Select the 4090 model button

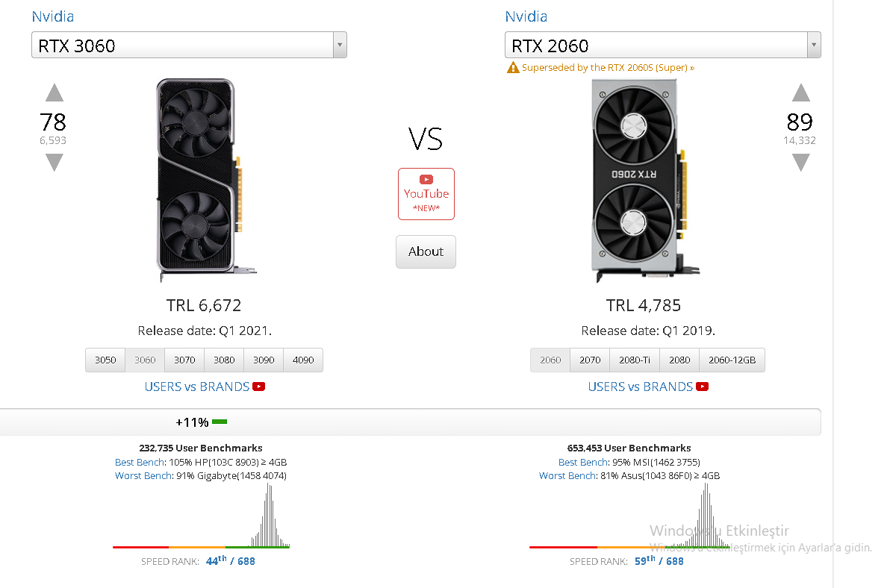pyautogui.click(x=303, y=360)
